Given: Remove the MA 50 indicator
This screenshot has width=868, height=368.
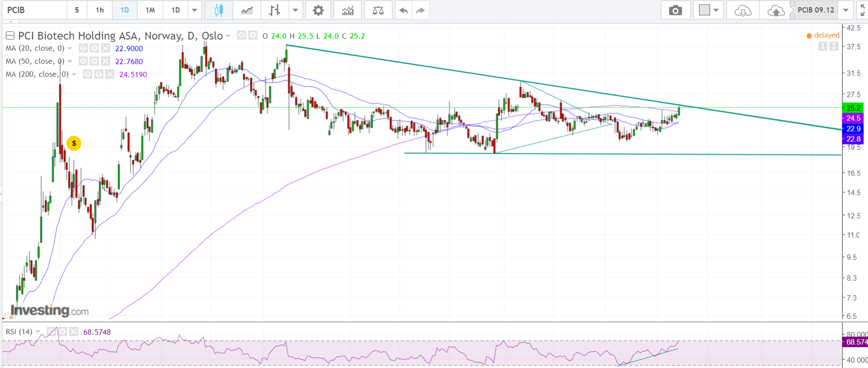Looking at the screenshot, I should click(105, 61).
